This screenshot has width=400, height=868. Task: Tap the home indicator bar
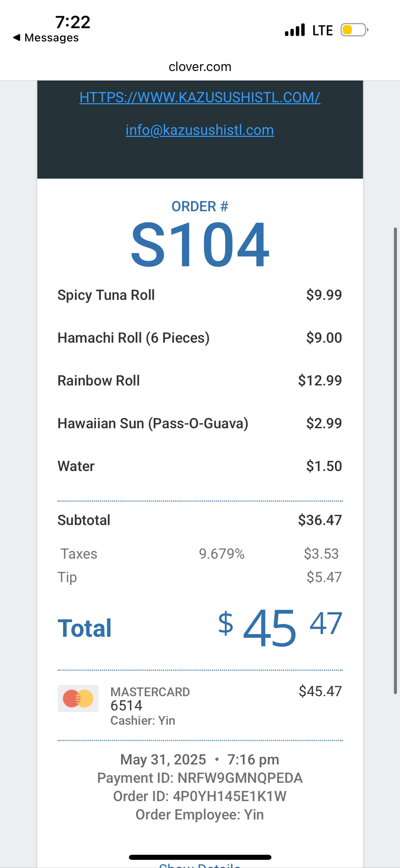(200, 857)
